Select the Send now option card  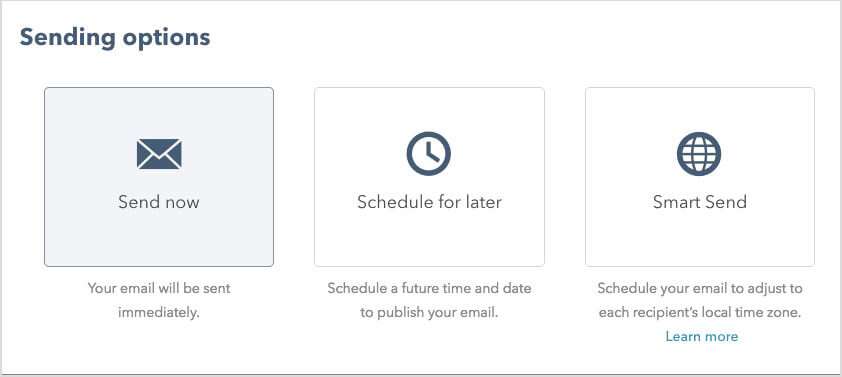click(159, 177)
